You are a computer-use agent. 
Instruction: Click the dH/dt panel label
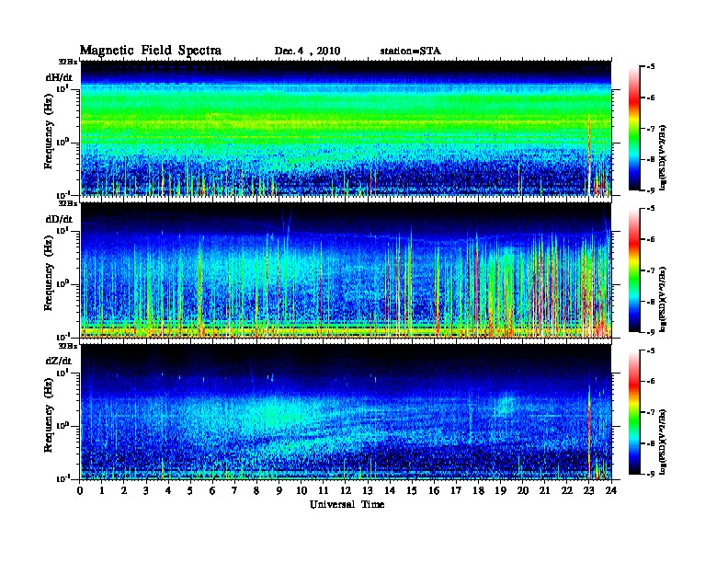pos(59,77)
